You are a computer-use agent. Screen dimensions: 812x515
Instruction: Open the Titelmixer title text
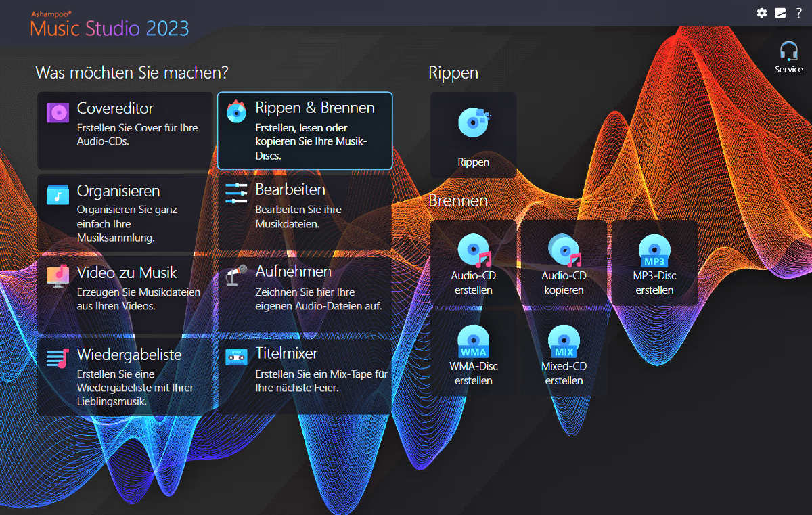click(x=286, y=353)
